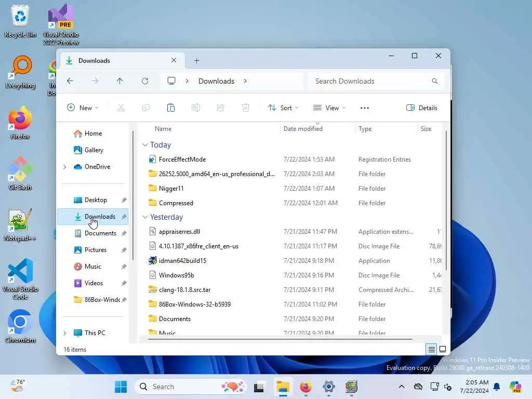Click the search magnifier icon
Viewport: 532px width, 399px height.
435,81
